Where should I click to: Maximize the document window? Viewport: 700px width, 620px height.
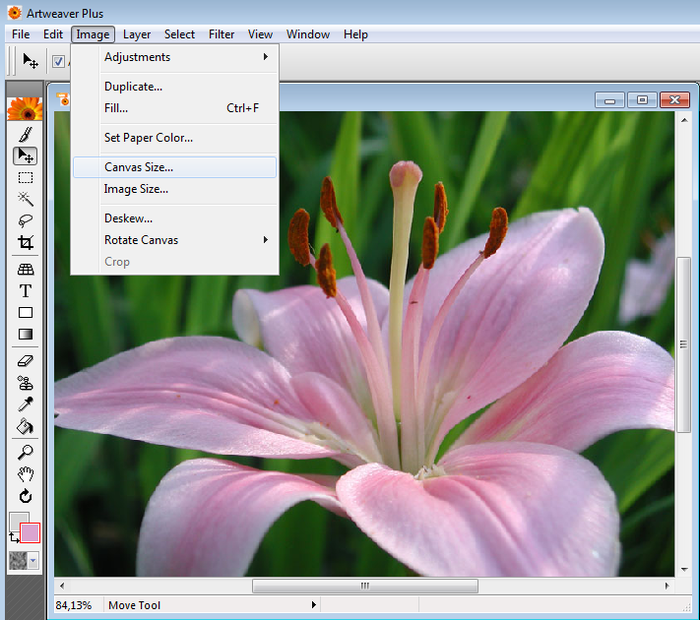click(642, 100)
